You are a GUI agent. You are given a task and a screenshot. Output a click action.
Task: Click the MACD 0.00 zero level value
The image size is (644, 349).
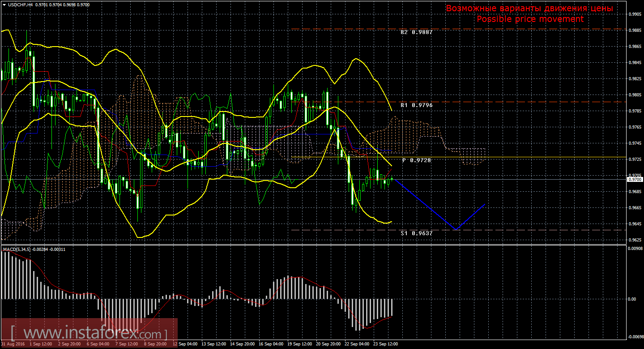(633, 299)
